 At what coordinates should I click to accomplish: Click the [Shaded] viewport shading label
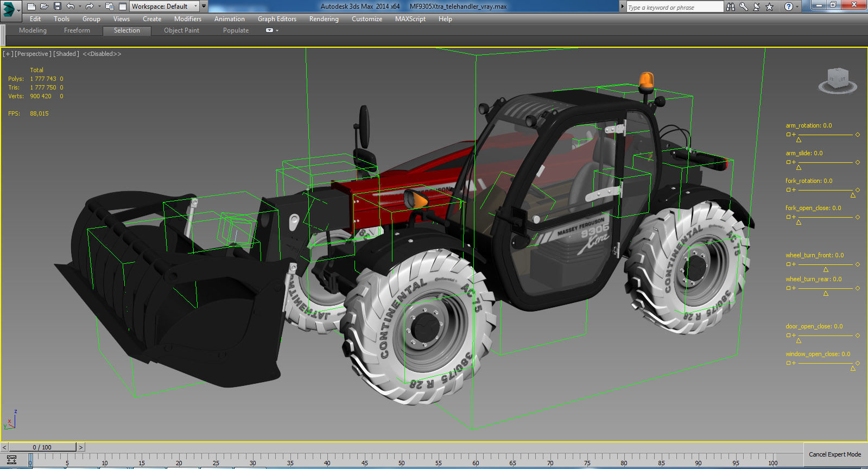(66, 54)
